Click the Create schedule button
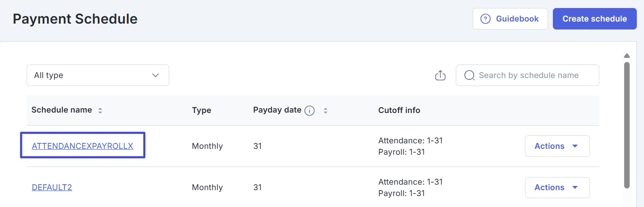The width and height of the screenshot is (644, 207). (594, 19)
